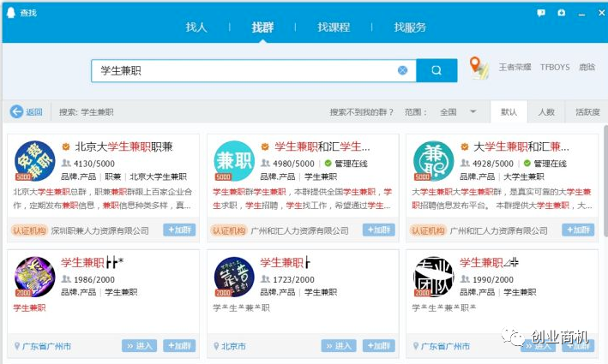This screenshot has height=364, width=608.
Task: Click 搜索不到我的群？ link
Action: pos(361,112)
